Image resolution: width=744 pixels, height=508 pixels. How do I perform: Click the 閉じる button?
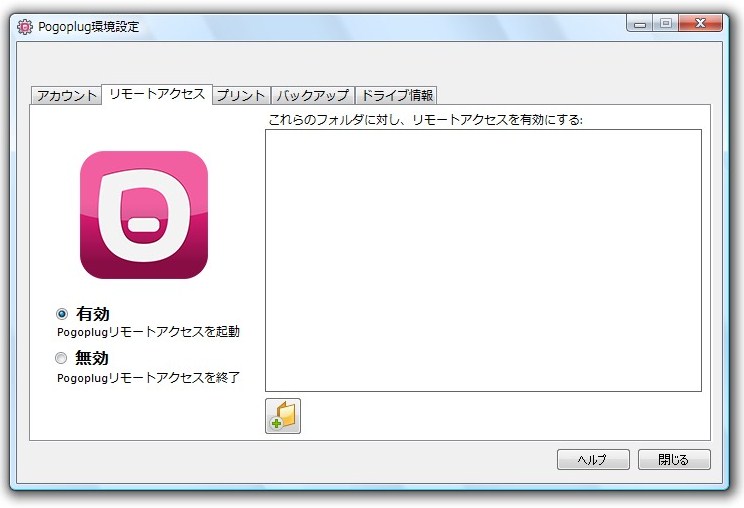pos(674,460)
